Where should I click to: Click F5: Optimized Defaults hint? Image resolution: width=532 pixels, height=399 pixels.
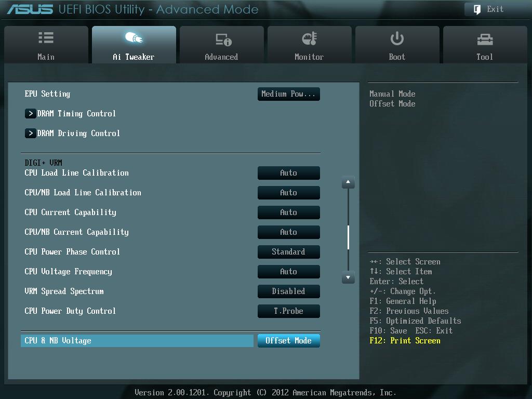pyautogui.click(x=415, y=321)
